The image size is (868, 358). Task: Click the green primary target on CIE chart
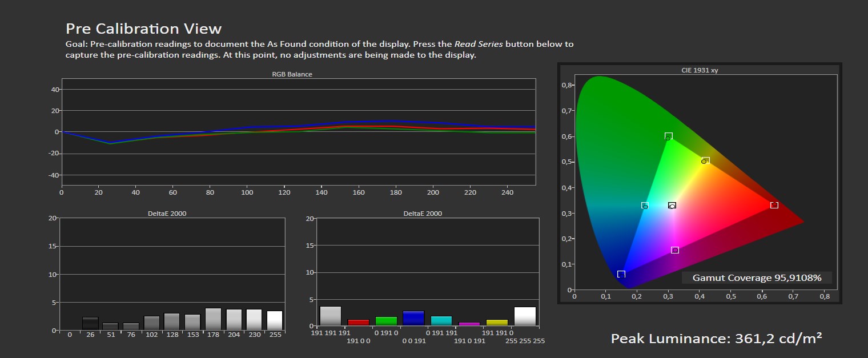pyautogui.click(x=668, y=136)
